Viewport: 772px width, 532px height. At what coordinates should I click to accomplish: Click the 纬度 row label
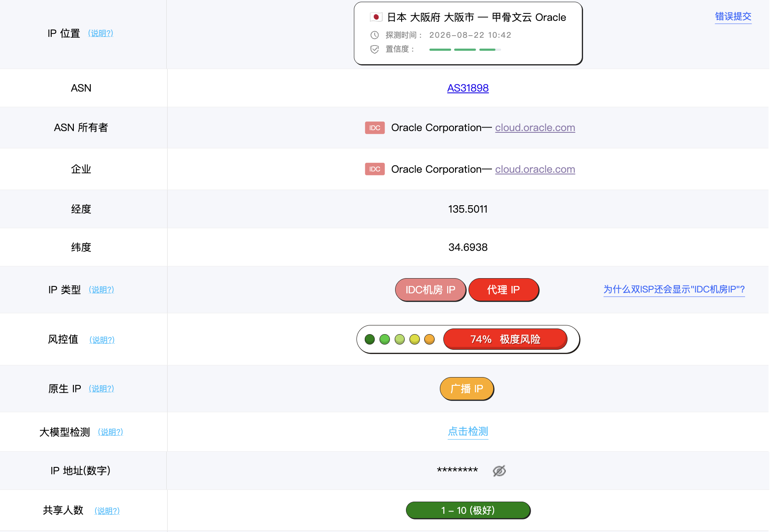81,247
